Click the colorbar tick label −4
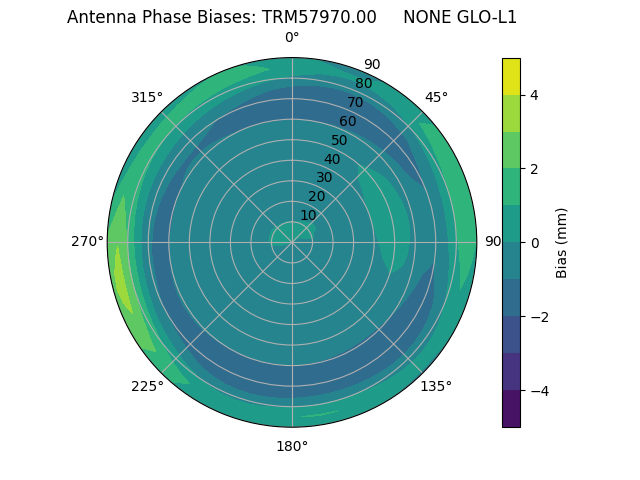This screenshot has height=480, width=640. [x=539, y=391]
